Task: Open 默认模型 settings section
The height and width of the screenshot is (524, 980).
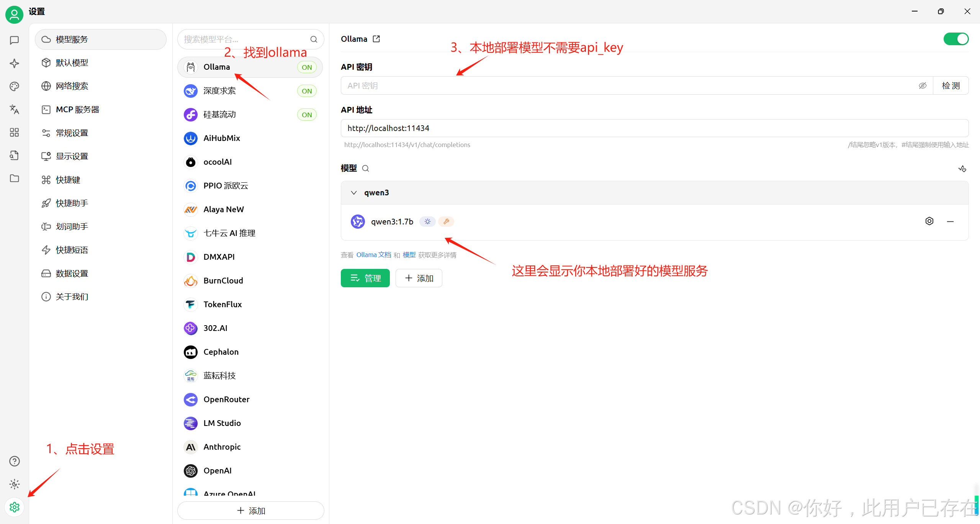Action: (101, 63)
